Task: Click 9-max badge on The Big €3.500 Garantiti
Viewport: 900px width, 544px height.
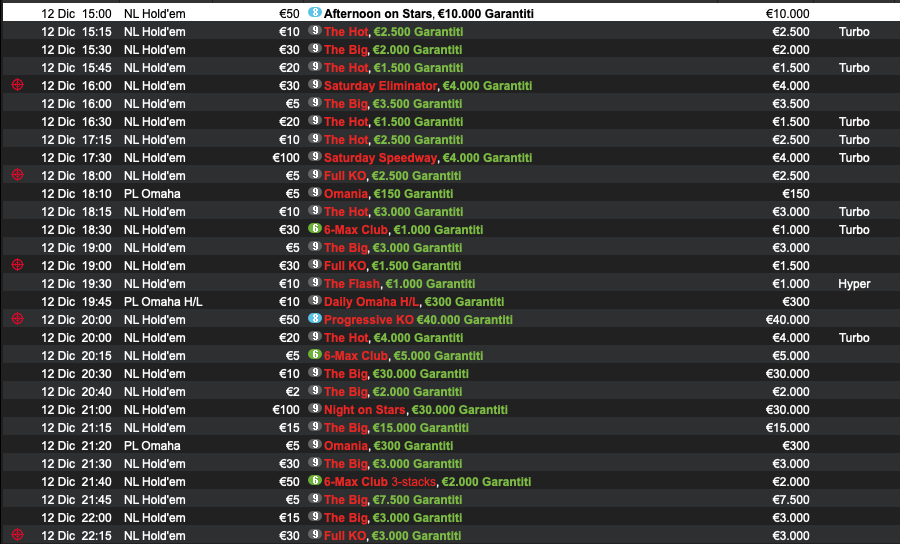Action: pos(315,103)
